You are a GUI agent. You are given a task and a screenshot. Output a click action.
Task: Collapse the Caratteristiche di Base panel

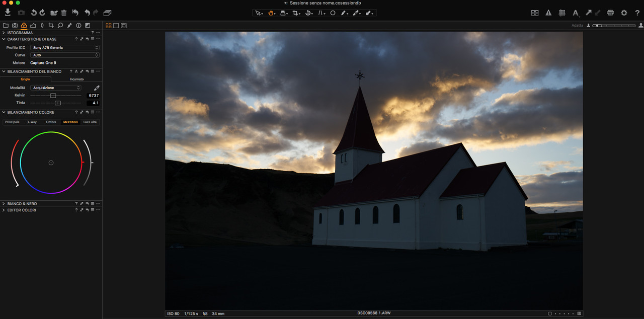pos(4,39)
